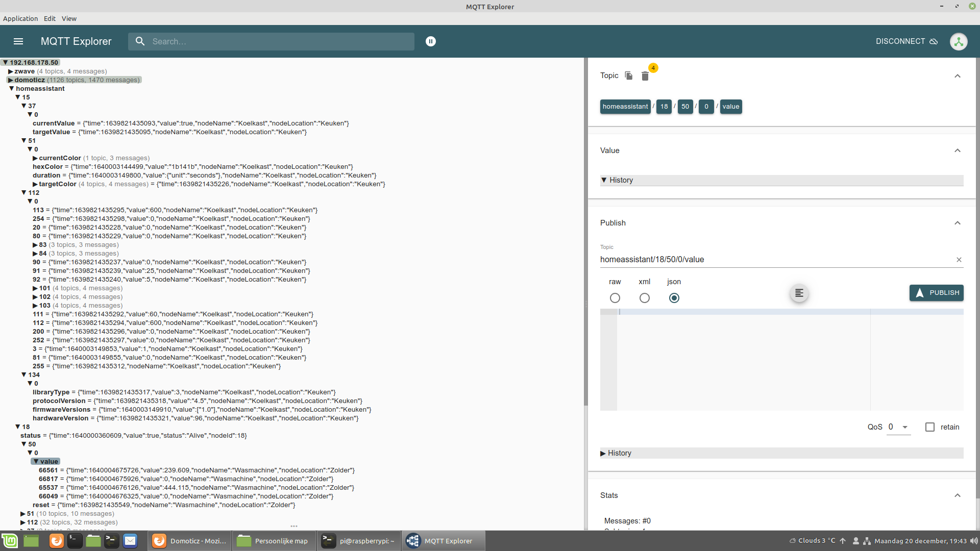
Task: Click the DISCONNECT button
Action: [x=906, y=41]
